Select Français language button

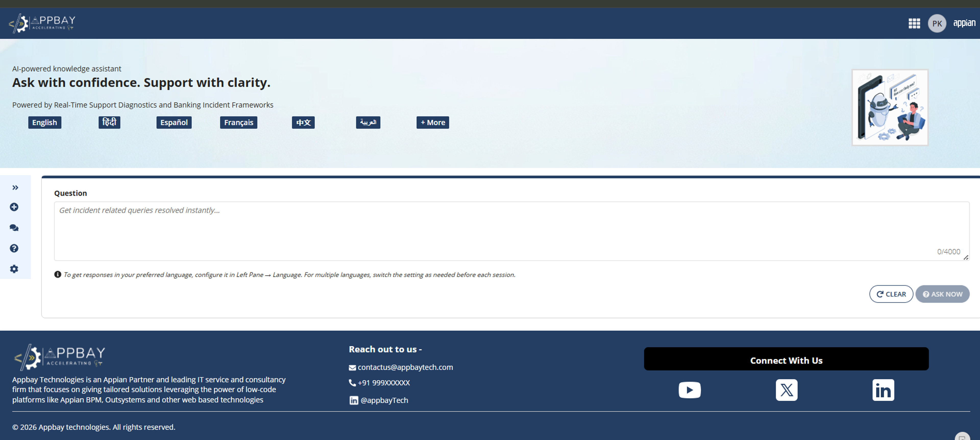tap(239, 122)
